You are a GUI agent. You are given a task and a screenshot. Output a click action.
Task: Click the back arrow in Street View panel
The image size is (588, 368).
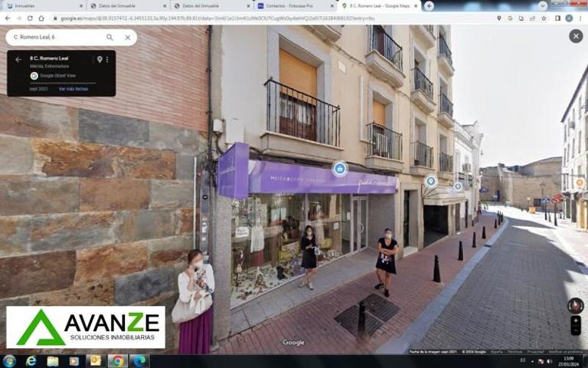[x=18, y=59]
